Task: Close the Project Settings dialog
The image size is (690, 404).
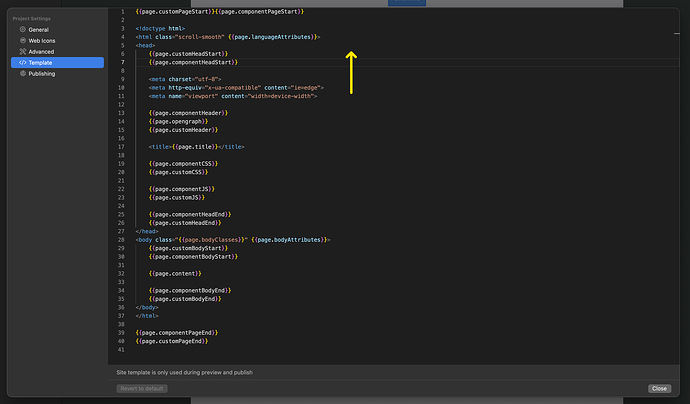Action: (x=658, y=388)
